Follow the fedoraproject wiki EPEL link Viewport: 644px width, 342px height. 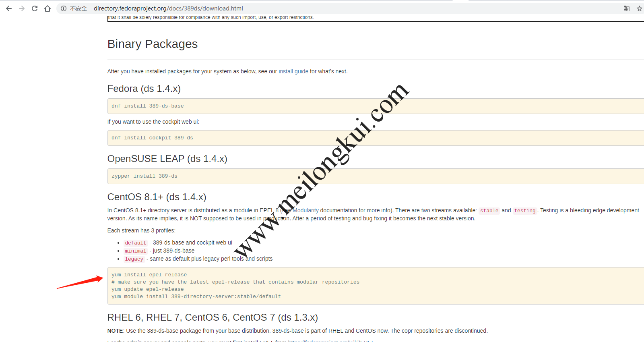[331, 341]
